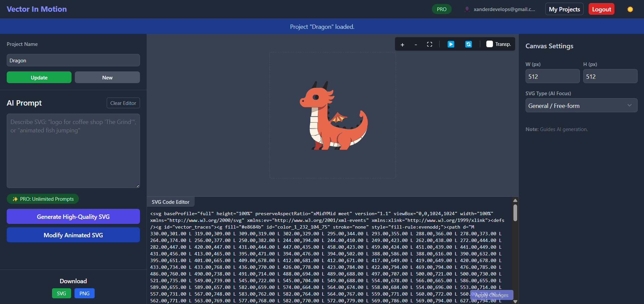Apply Changes to the SVG code

coord(492,295)
